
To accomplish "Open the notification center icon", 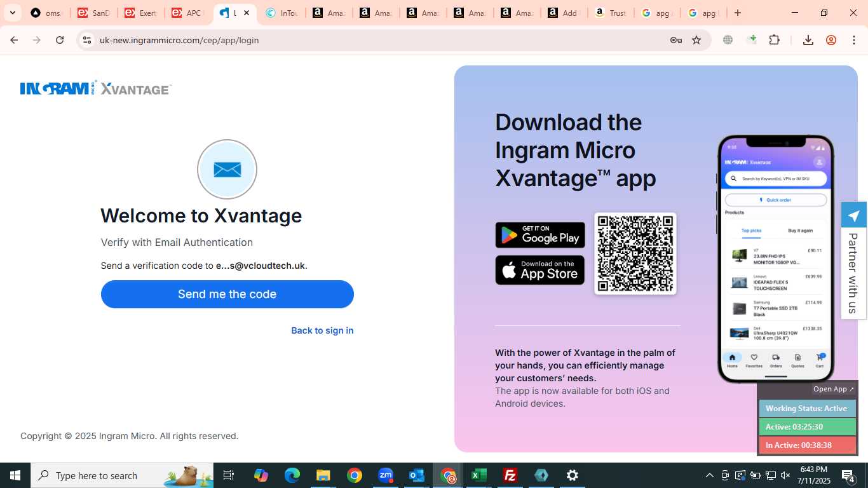I will (848, 475).
